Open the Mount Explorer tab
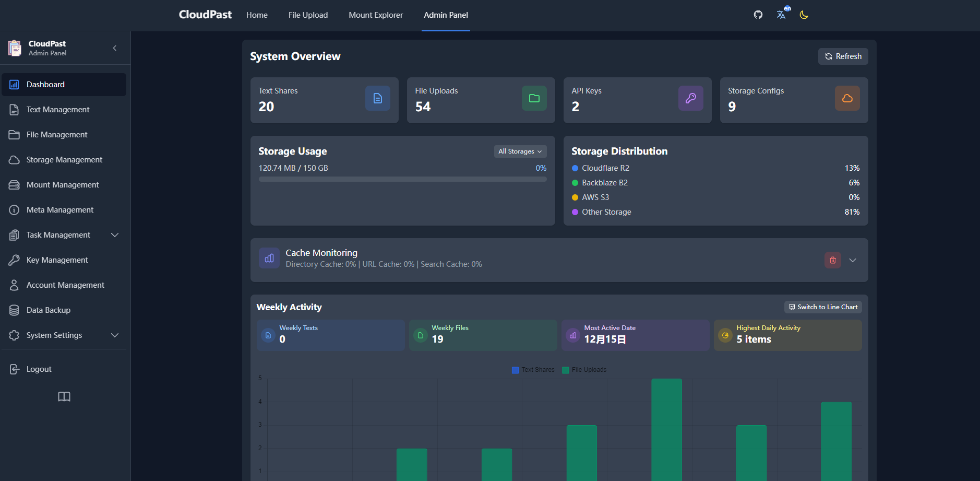The width and height of the screenshot is (980, 481). pos(376,15)
